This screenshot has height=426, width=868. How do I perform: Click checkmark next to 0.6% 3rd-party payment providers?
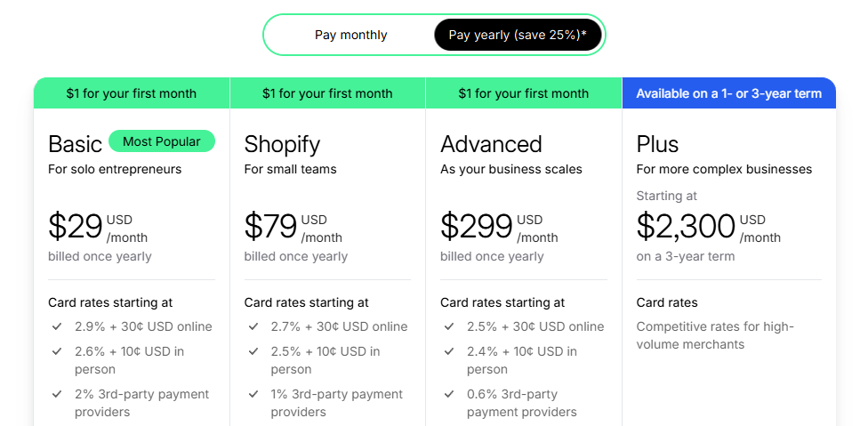(448, 394)
